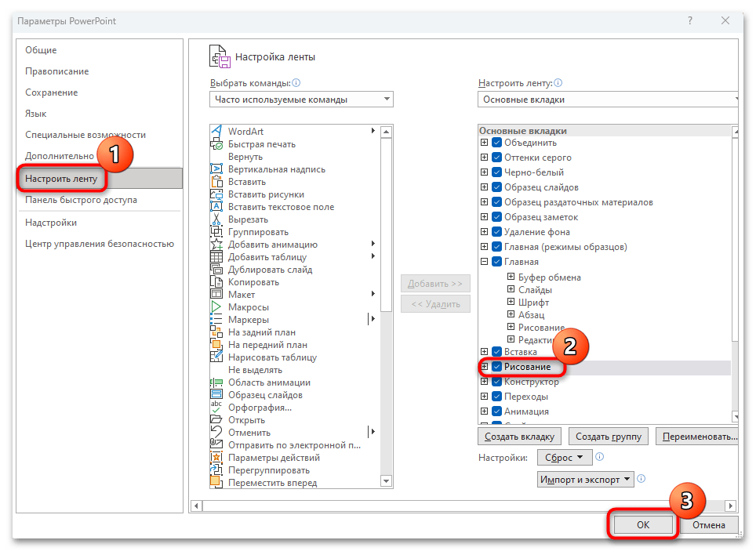Choose the Добавить таблицу grid icon
Image resolution: width=756 pixels, height=551 pixels.
(216, 256)
